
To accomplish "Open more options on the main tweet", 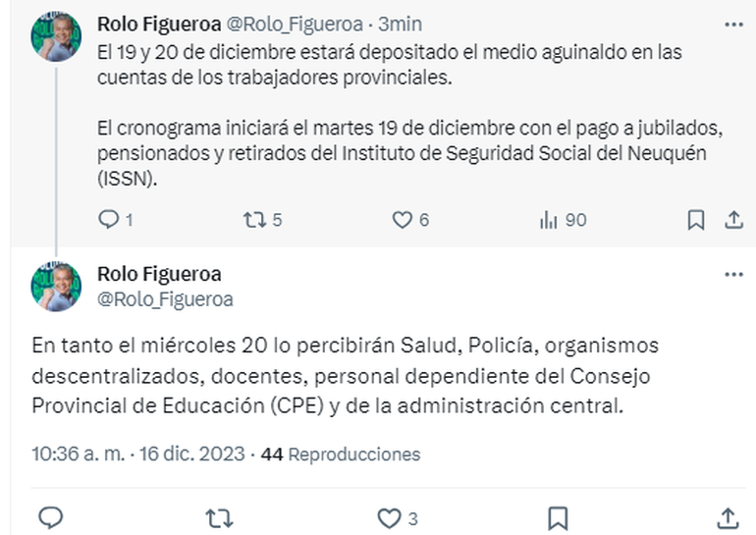I will [732, 274].
